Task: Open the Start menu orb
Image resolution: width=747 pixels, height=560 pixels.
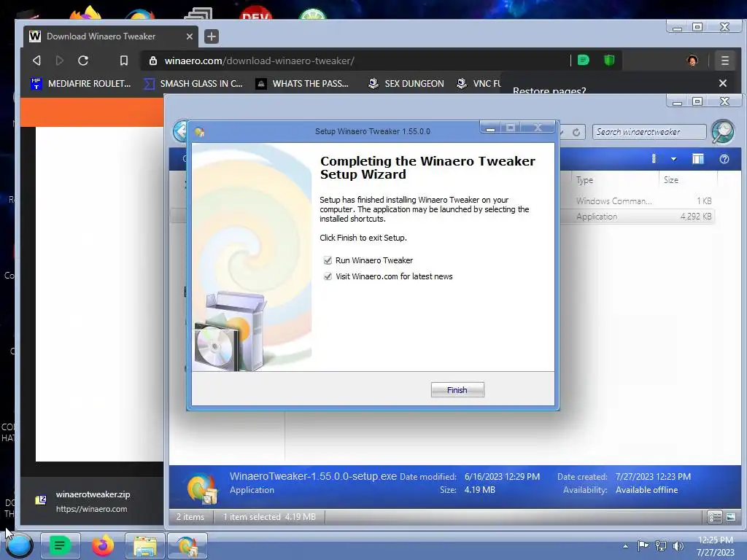Action: [x=19, y=545]
